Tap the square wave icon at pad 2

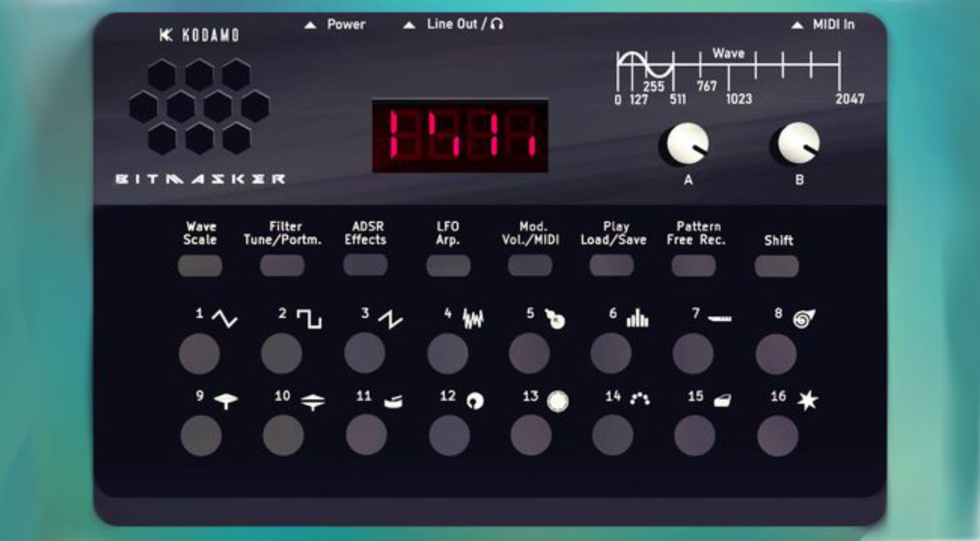[x=309, y=318]
